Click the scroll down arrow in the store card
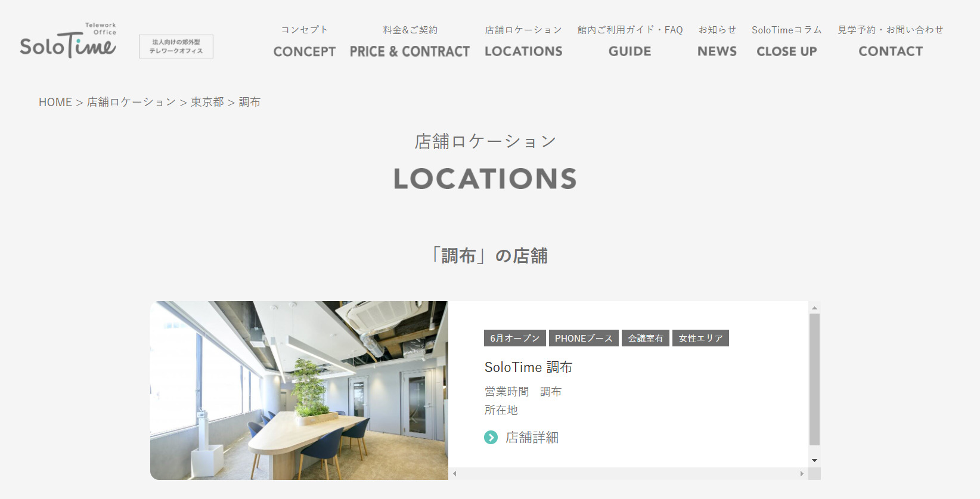 coord(814,461)
